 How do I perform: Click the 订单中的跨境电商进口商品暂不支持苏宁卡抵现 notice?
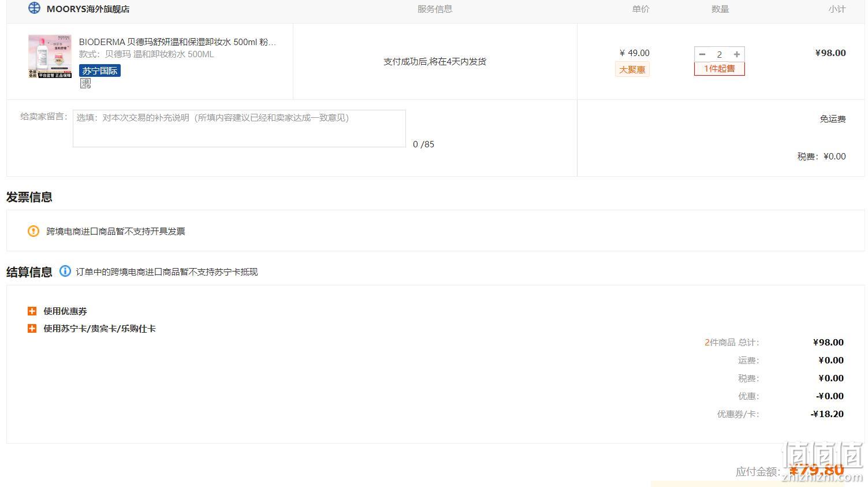click(x=167, y=272)
